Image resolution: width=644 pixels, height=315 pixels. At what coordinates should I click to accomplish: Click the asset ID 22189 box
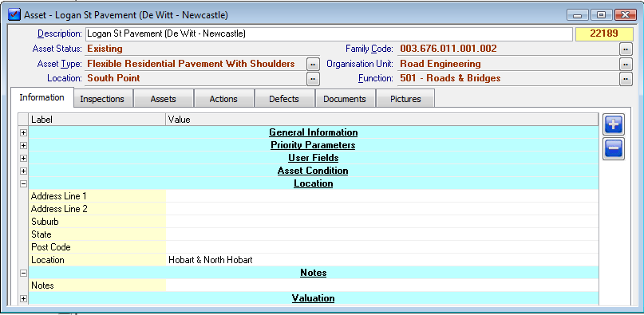tap(604, 34)
